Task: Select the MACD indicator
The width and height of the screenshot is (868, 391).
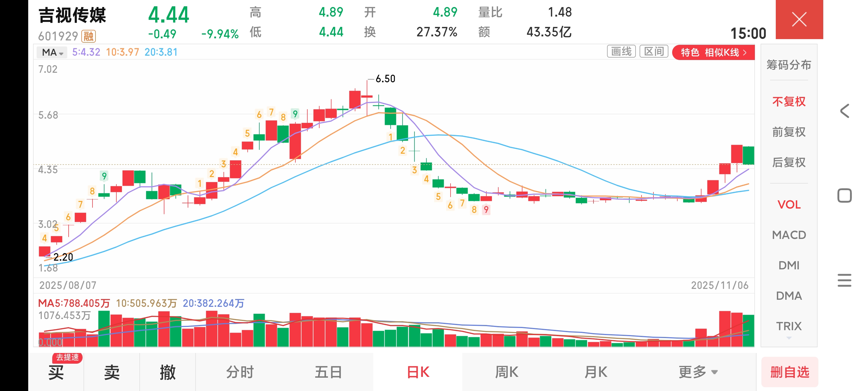Action: [789, 235]
